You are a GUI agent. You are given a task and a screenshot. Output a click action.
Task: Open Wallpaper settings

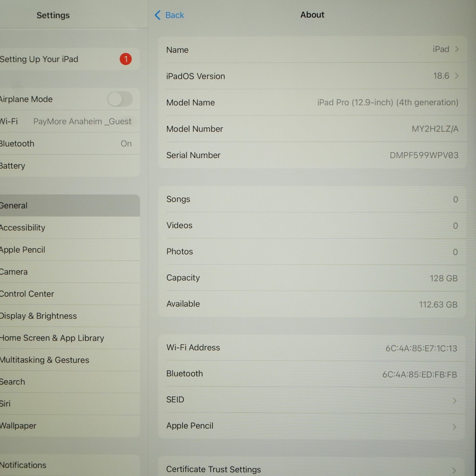pos(70,426)
